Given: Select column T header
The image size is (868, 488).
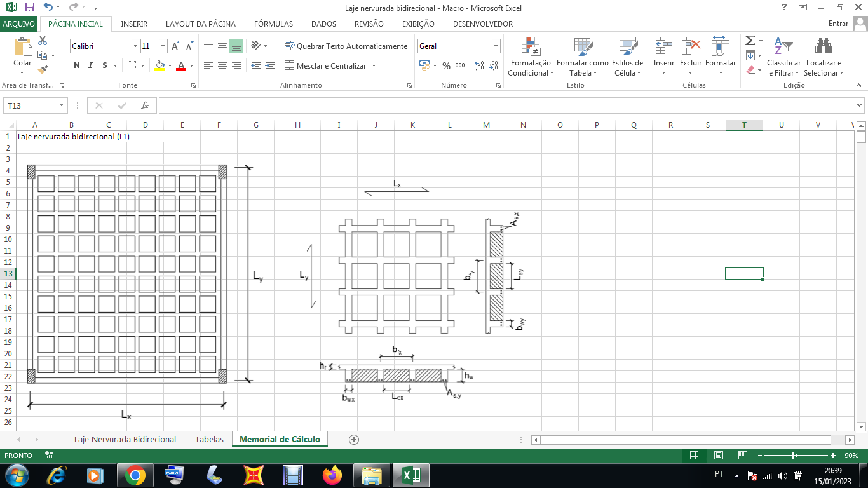Looking at the screenshot, I should point(744,125).
